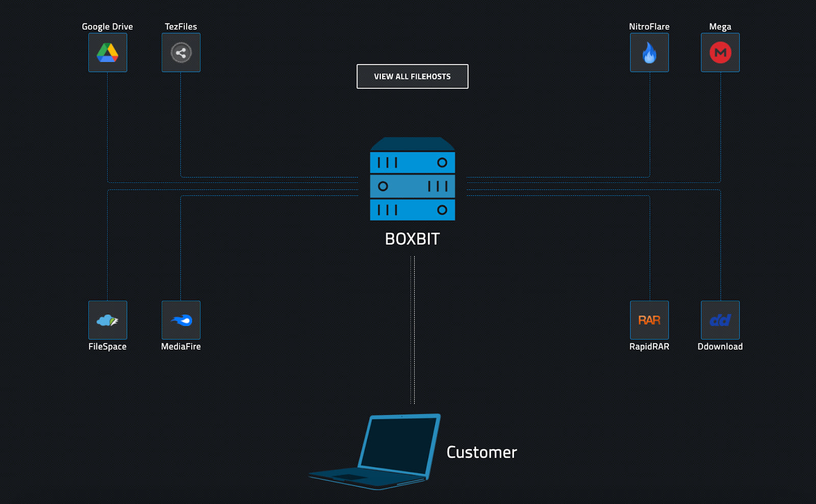Click the Customer laptop illustration
This screenshot has height=504, width=816.
tap(375, 452)
